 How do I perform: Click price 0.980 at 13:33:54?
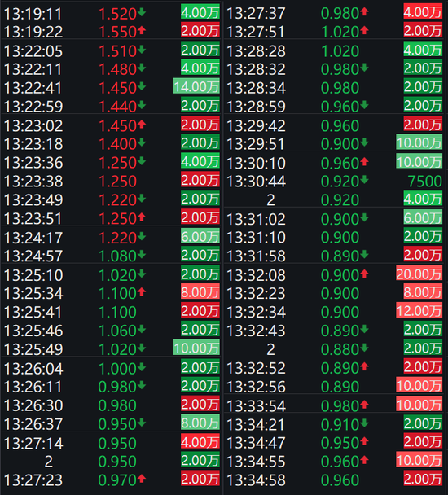point(340,405)
